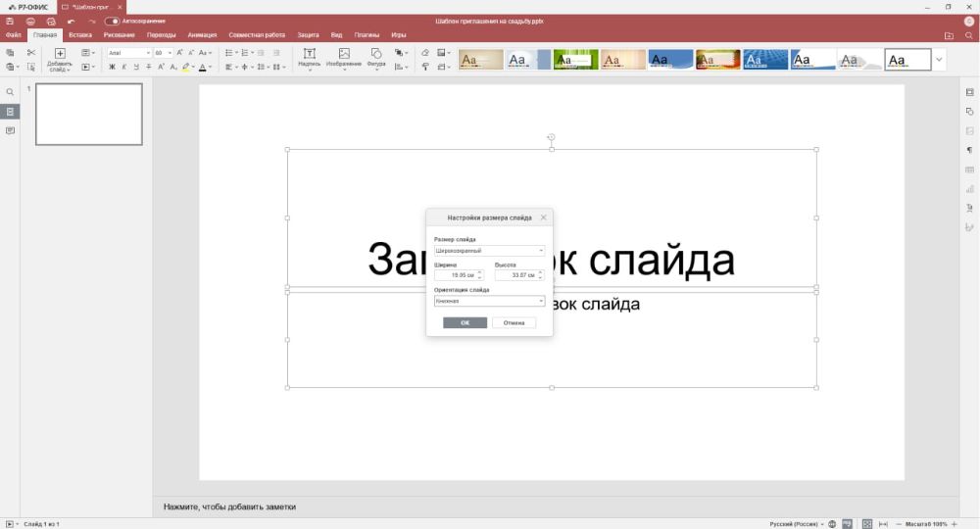Click the Отмена button
The height and width of the screenshot is (529, 980).
tap(514, 322)
